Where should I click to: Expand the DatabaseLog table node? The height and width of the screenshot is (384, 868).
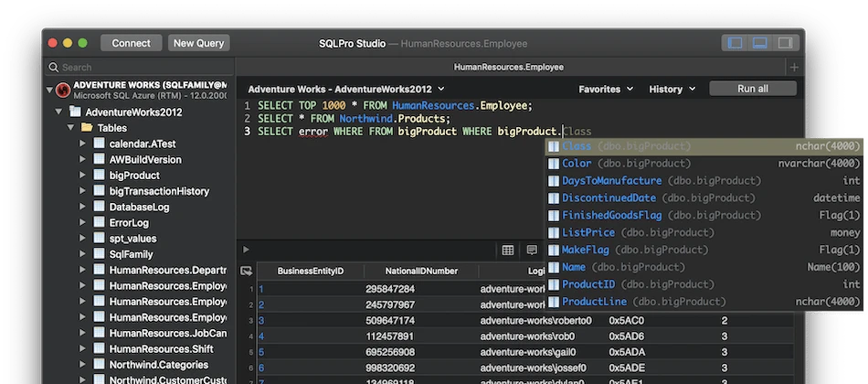pos(82,208)
